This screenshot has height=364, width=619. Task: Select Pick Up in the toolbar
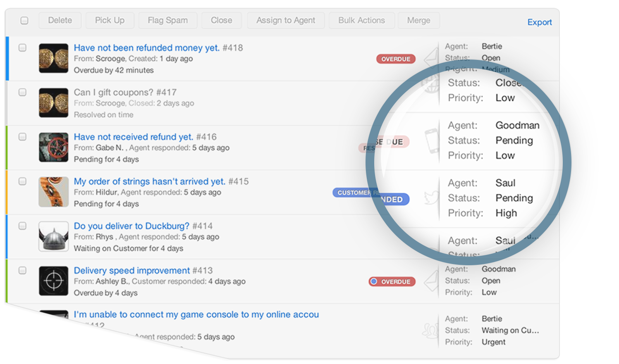click(x=110, y=20)
